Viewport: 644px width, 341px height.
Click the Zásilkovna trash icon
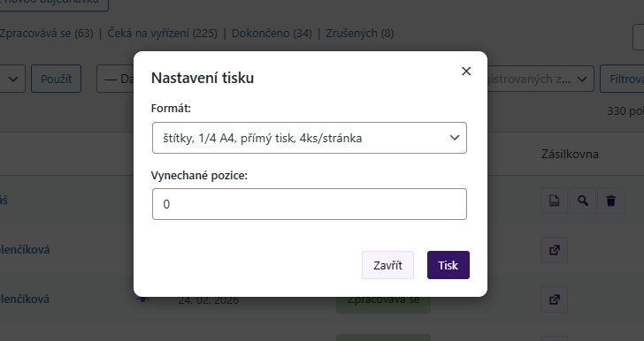click(610, 201)
